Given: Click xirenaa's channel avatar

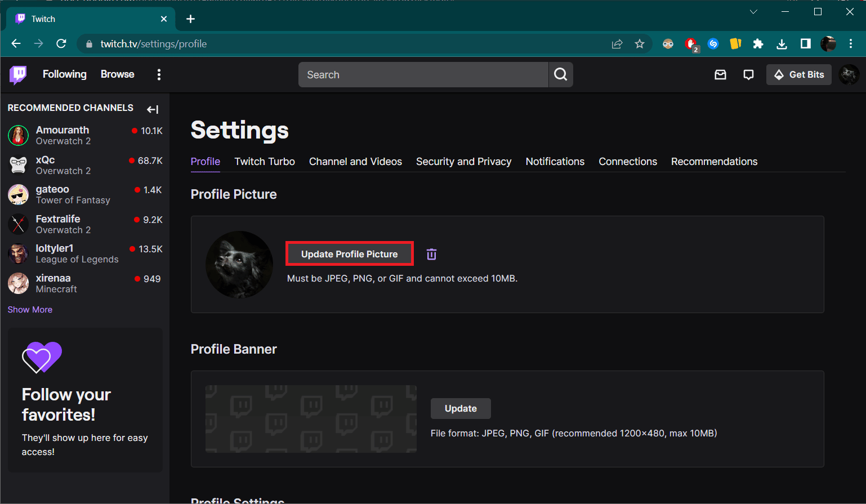Looking at the screenshot, I should [18, 283].
